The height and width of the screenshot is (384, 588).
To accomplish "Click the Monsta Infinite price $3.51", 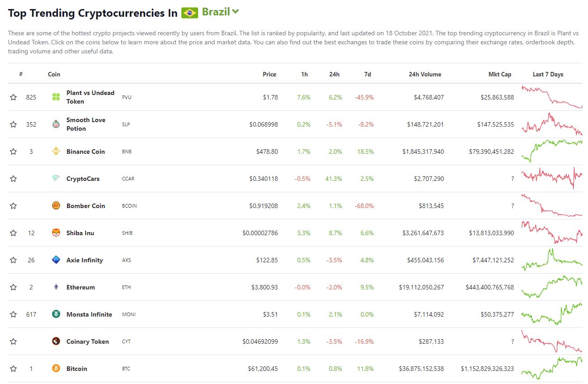I will coord(270,314).
